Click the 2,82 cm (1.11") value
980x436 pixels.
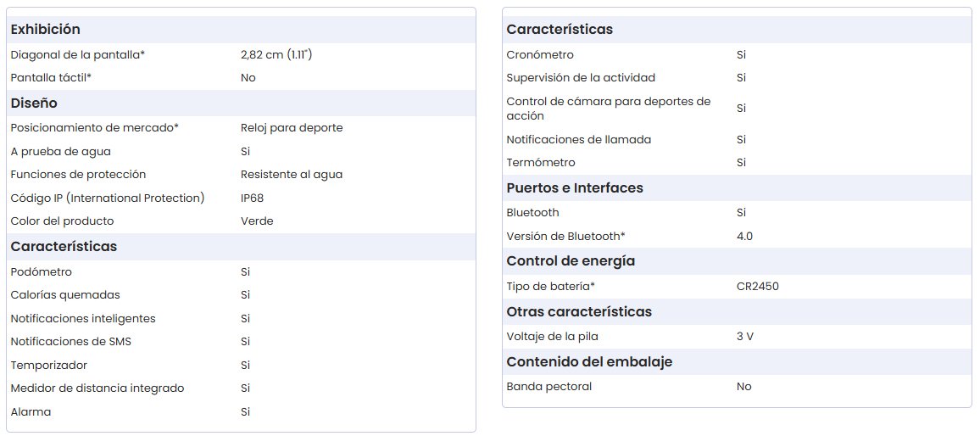point(282,55)
